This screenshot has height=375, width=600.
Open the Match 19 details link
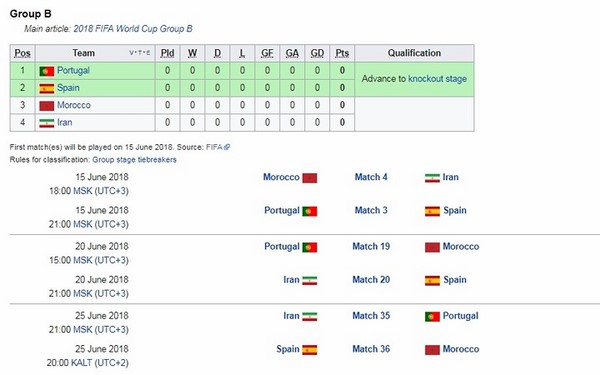tap(371, 246)
